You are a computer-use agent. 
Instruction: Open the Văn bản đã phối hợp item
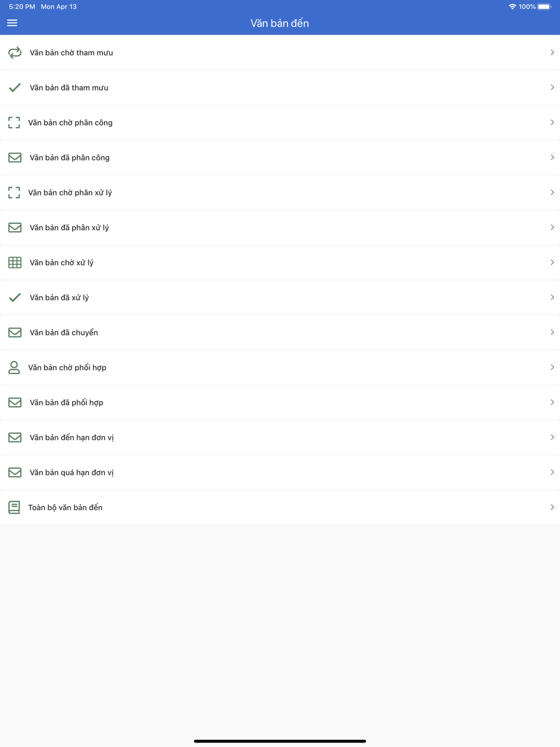(280, 403)
